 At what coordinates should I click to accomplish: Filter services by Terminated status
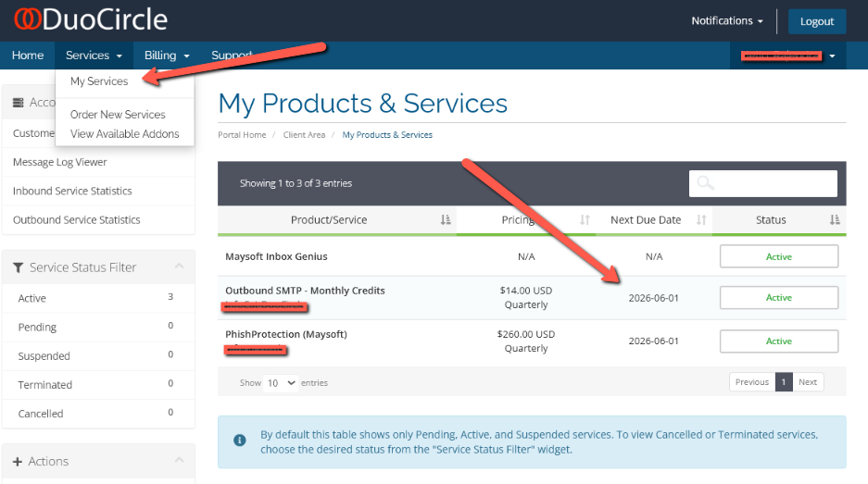(x=98, y=384)
